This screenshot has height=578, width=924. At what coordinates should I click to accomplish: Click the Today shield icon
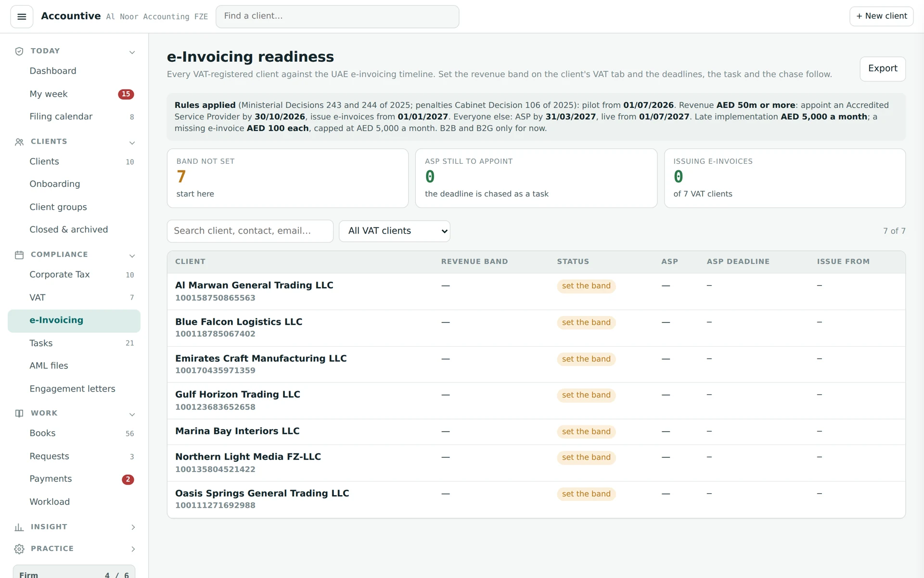[x=19, y=52]
